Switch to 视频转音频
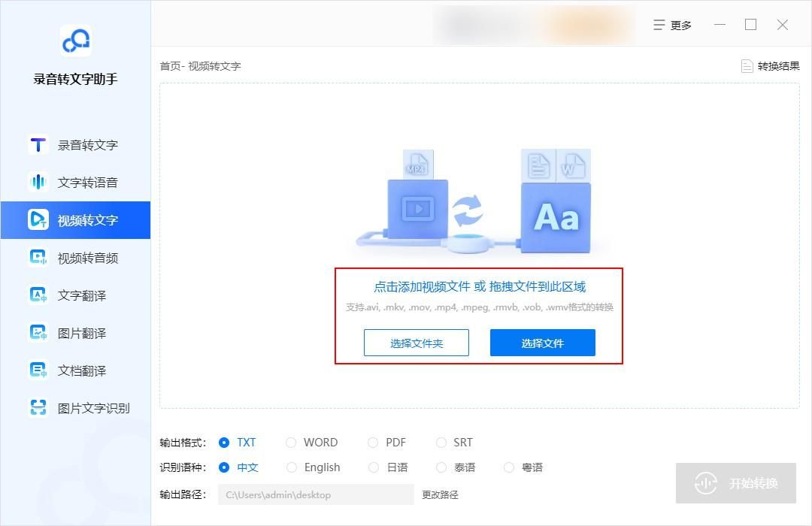 pos(76,258)
